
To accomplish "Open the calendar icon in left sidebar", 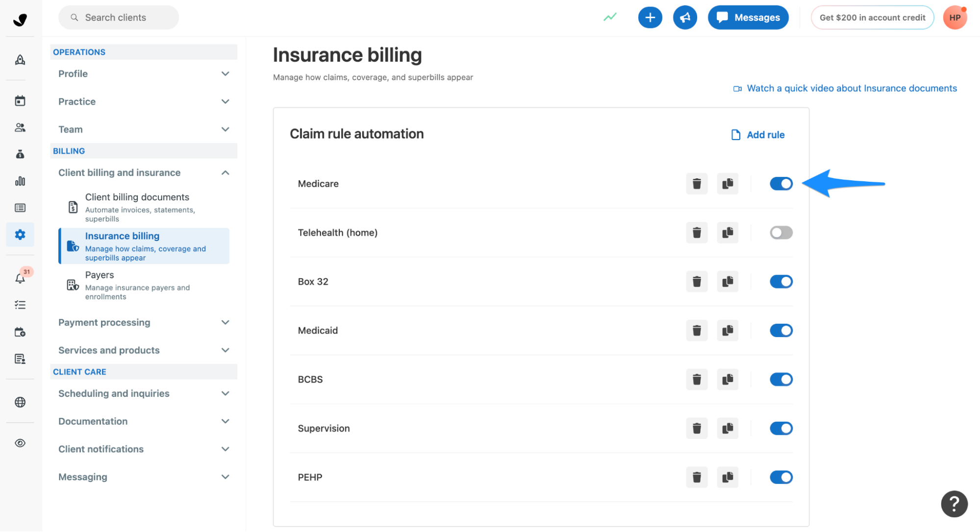I will [x=20, y=101].
